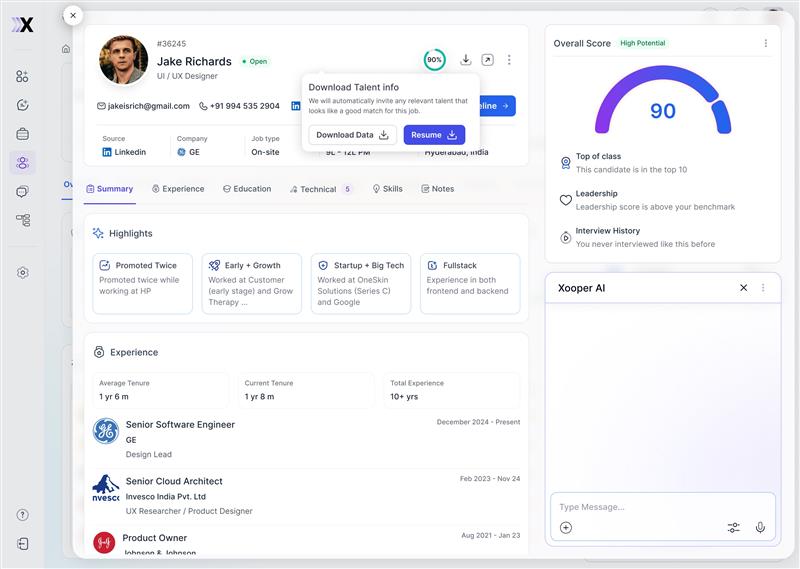Viewport: 800px width, 569px height.
Task: Click the microphone voice input icon
Action: click(x=760, y=528)
